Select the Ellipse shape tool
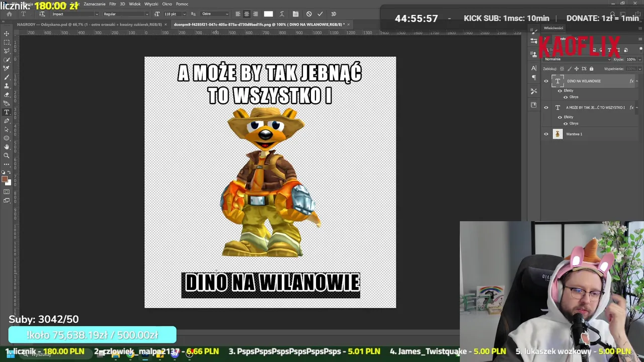The image size is (644, 362). [x=7, y=138]
